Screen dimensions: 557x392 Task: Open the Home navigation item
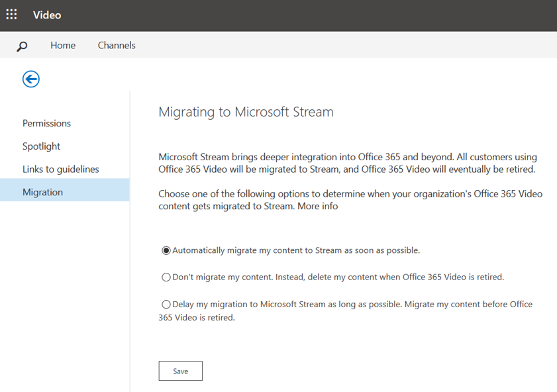63,46
